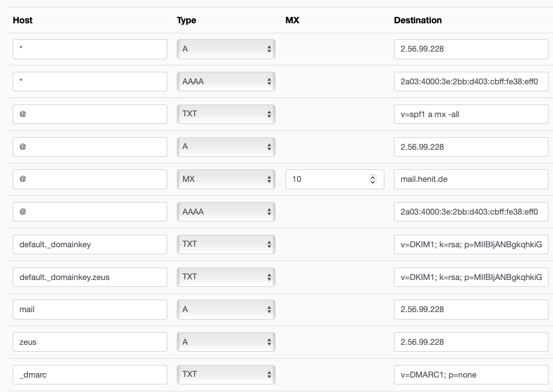Click the default._domainkey.zeus host field
This screenshot has width=553, height=392.
[x=90, y=277]
